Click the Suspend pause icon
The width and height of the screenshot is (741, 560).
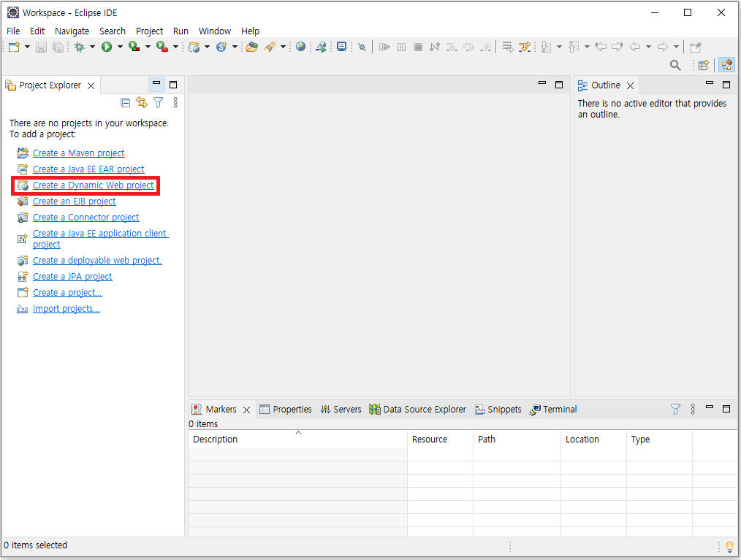point(402,47)
